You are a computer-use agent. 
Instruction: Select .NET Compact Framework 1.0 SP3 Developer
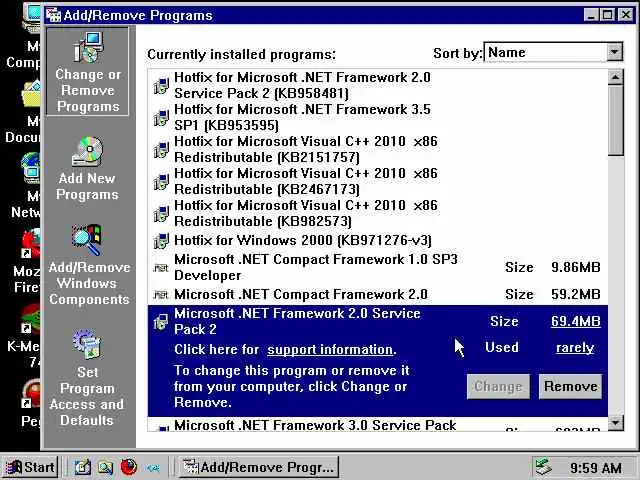click(378, 267)
